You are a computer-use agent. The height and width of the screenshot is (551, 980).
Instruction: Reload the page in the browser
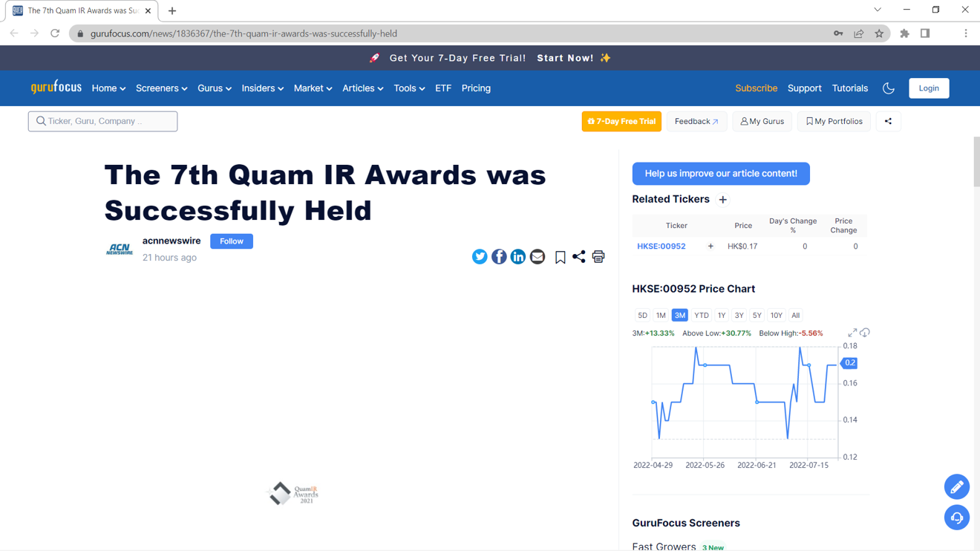(x=55, y=33)
